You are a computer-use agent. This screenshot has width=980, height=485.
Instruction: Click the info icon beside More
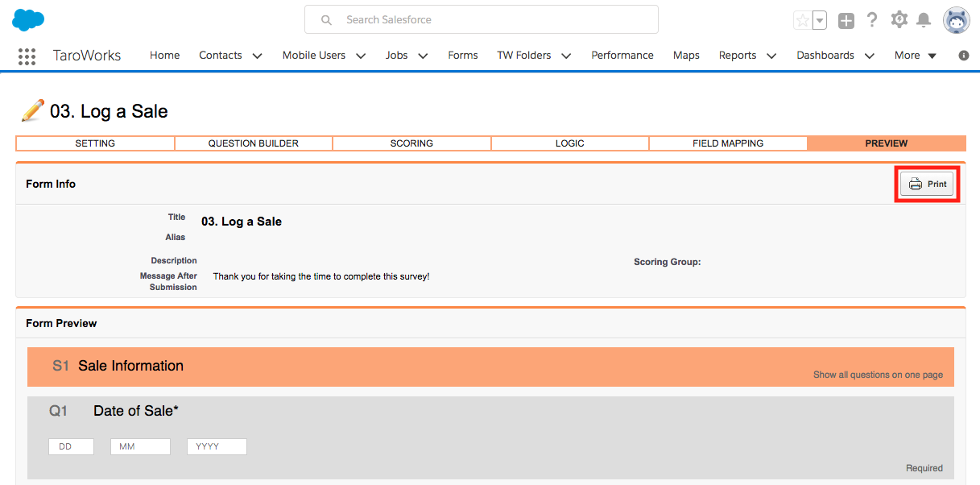coord(964,56)
